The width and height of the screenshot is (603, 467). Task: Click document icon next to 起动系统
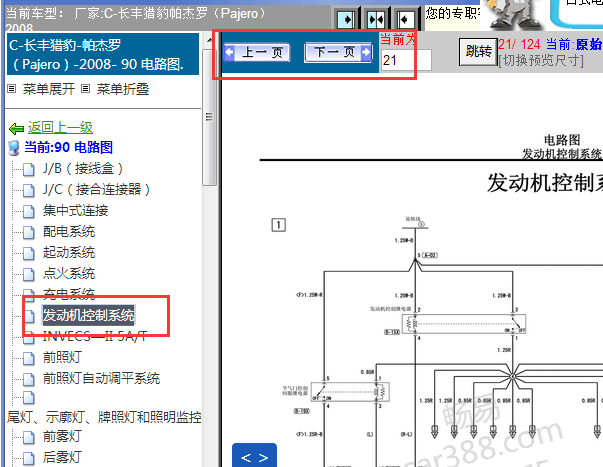29,253
